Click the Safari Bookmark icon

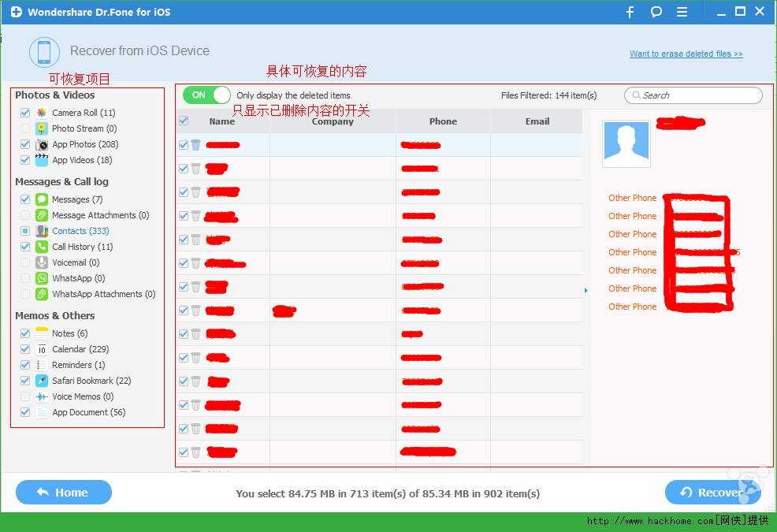tap(42, 381)
